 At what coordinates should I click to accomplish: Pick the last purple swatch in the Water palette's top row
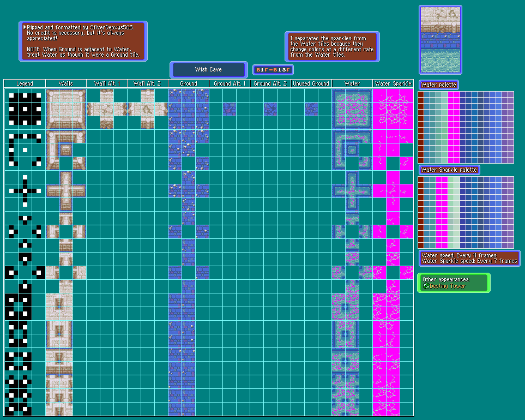click(x=511, y=94)
